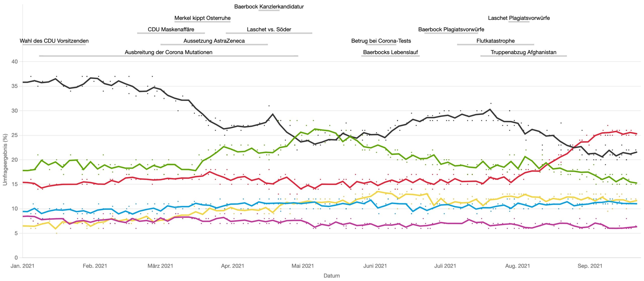Click the 'Flutkatastrophe' event label

[x=495, y=41]
